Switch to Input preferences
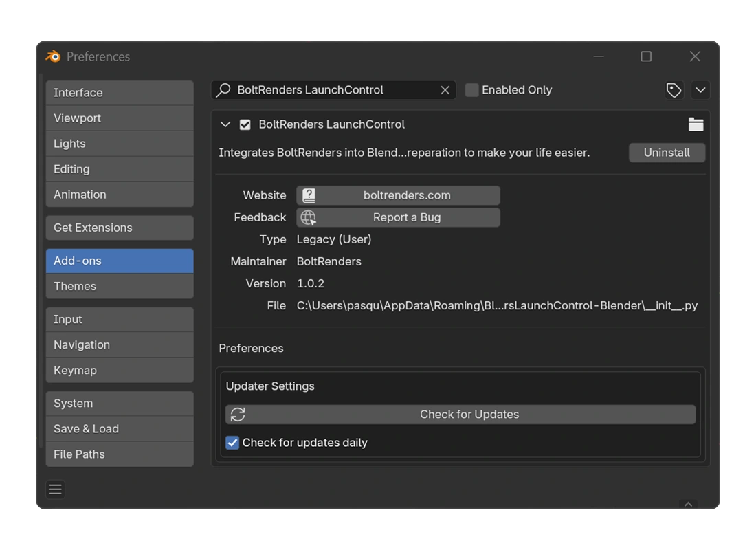756x550 pixels. 120,320
